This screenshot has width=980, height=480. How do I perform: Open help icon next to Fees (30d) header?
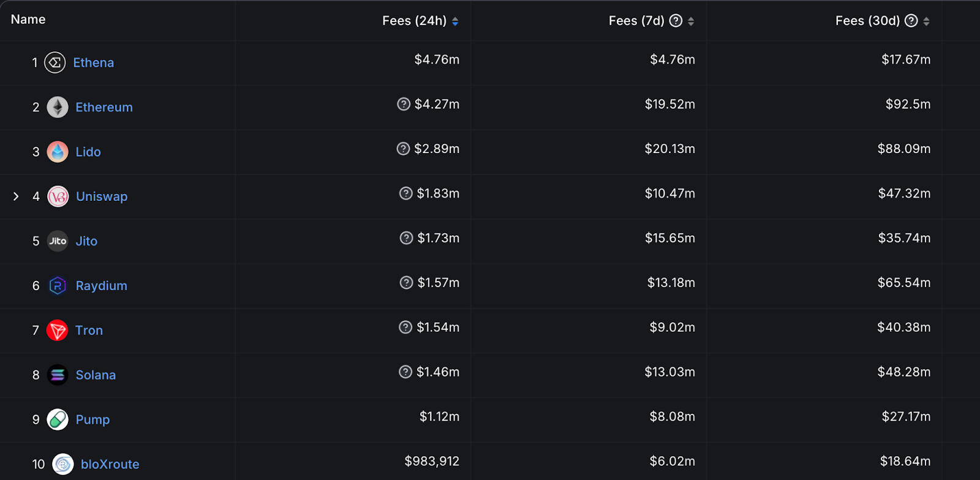911,21
